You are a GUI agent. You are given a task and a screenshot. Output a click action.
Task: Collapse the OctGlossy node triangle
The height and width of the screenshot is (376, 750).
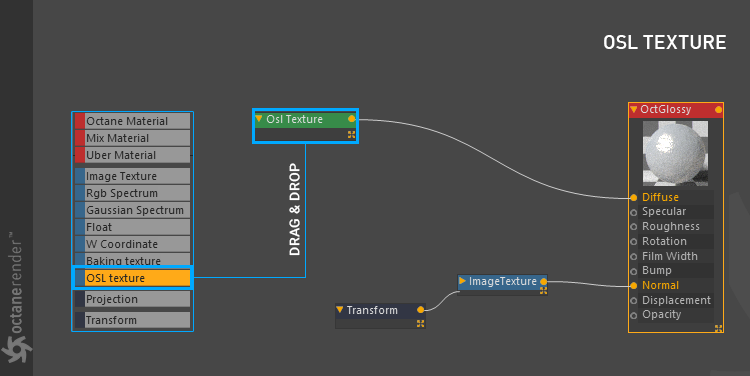(x=634, y=110)
